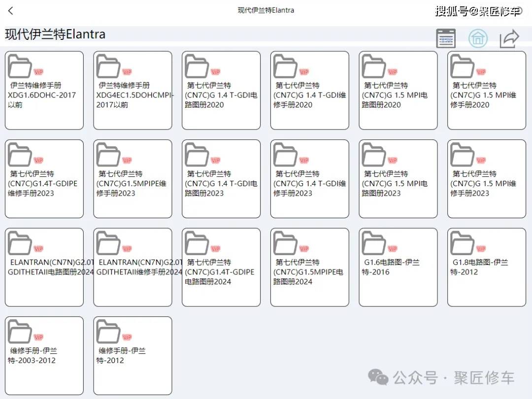This screenshot has height=399, width=532.
Task: Open folder 维修手册-伊兰特-2012
Action: pyautogui.click(x=133, y=356)
